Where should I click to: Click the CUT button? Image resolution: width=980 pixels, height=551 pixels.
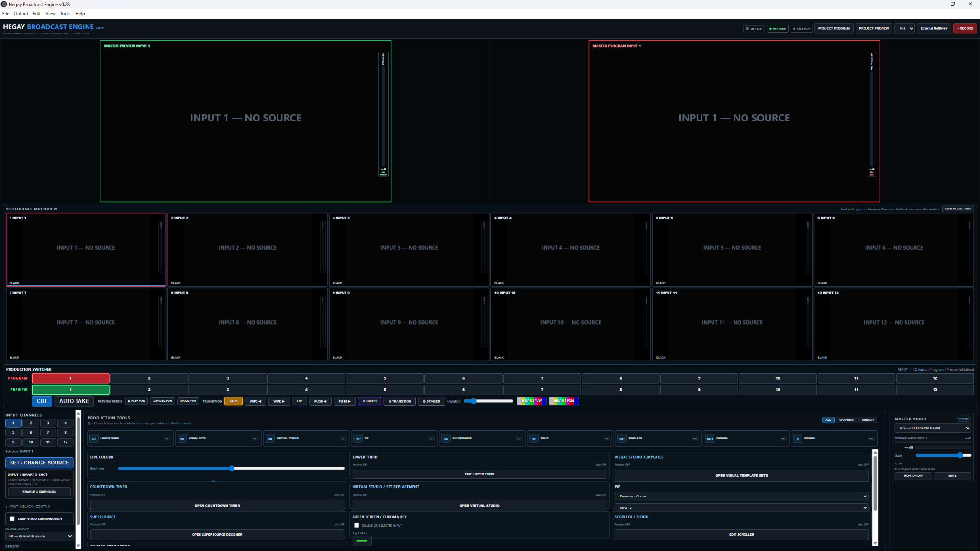coord(42,401)
